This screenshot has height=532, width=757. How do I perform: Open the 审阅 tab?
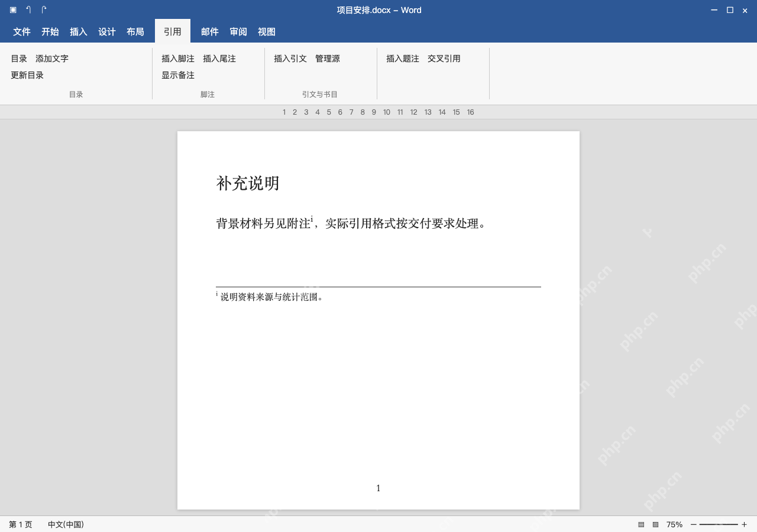pyautogui.click(x=238, y=32)
